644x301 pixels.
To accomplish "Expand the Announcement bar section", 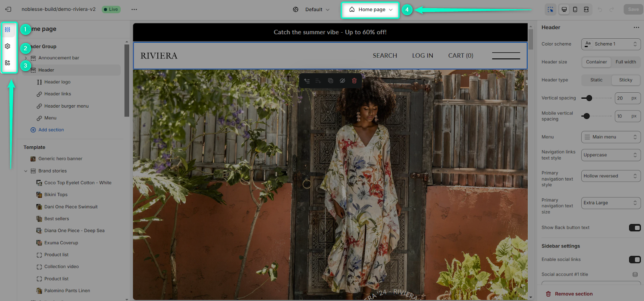I will tap(26, 58).
